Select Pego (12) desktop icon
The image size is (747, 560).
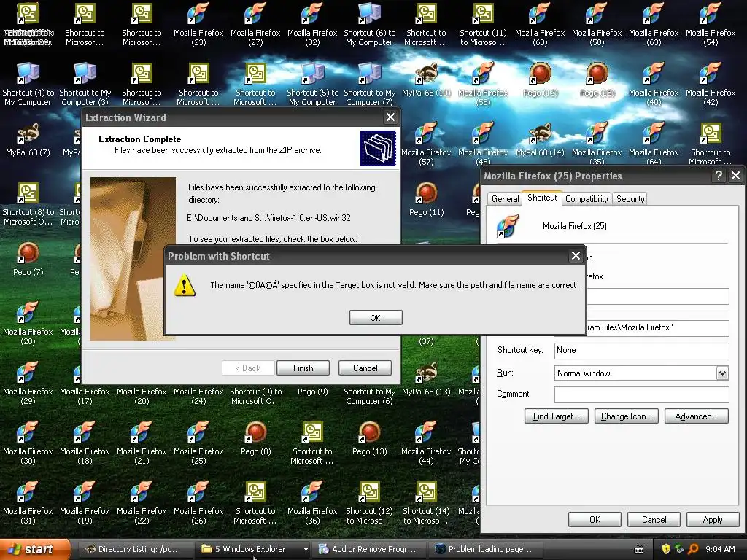pyautogui.click(x=541, y=80)
